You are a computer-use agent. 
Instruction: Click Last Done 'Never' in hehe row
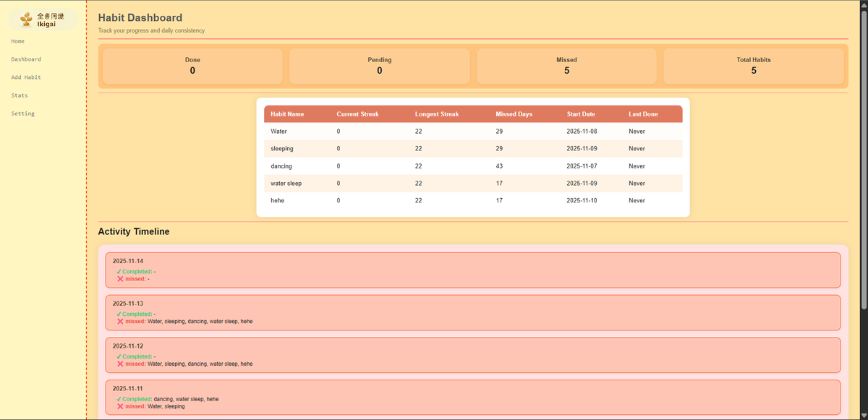[x=637, y=201]
